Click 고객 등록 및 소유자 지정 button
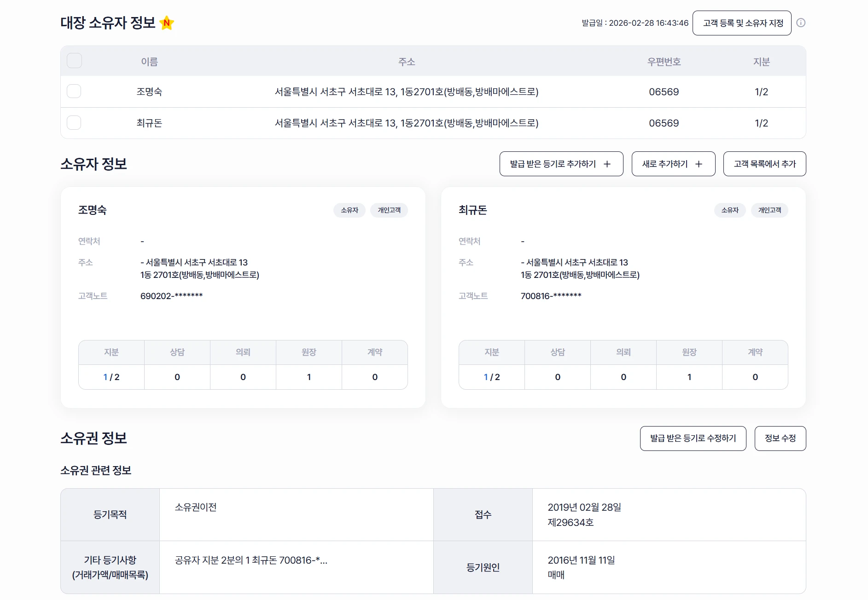This screenshot has width=868, height=600. tap(741, 23)
